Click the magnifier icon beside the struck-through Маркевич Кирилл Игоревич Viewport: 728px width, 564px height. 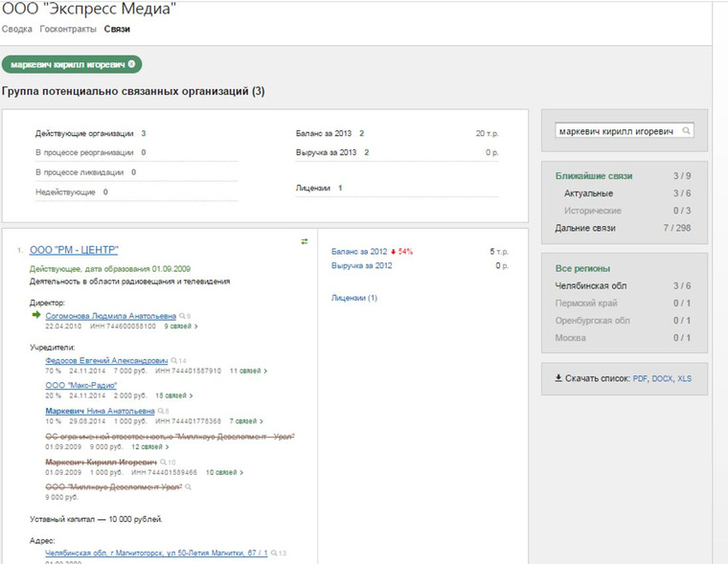coord(163,462)
